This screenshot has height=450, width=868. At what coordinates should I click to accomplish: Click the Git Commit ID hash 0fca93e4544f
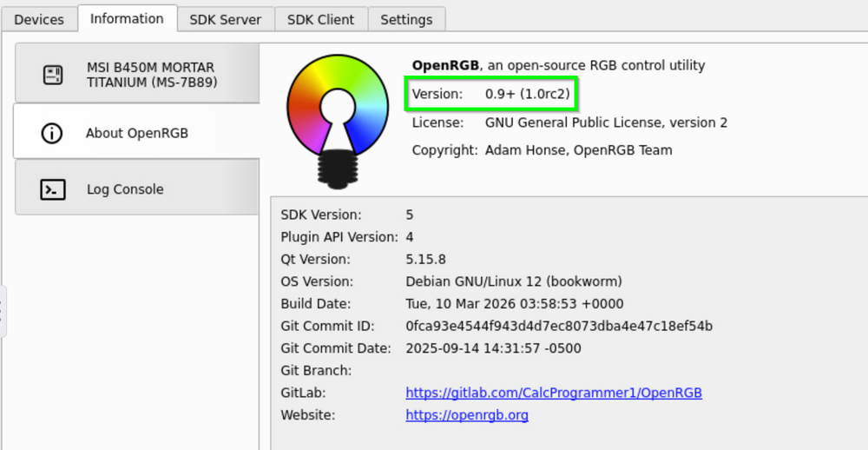point(559,326)
